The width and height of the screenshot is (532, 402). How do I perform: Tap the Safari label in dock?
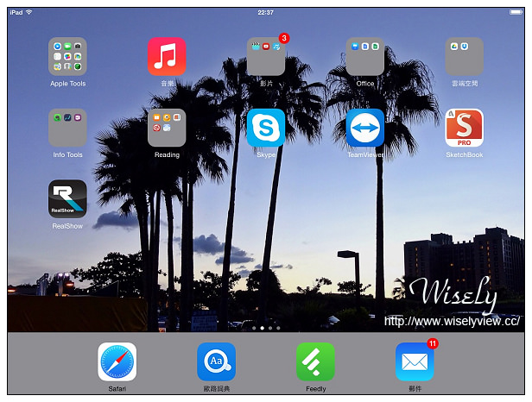117,389
